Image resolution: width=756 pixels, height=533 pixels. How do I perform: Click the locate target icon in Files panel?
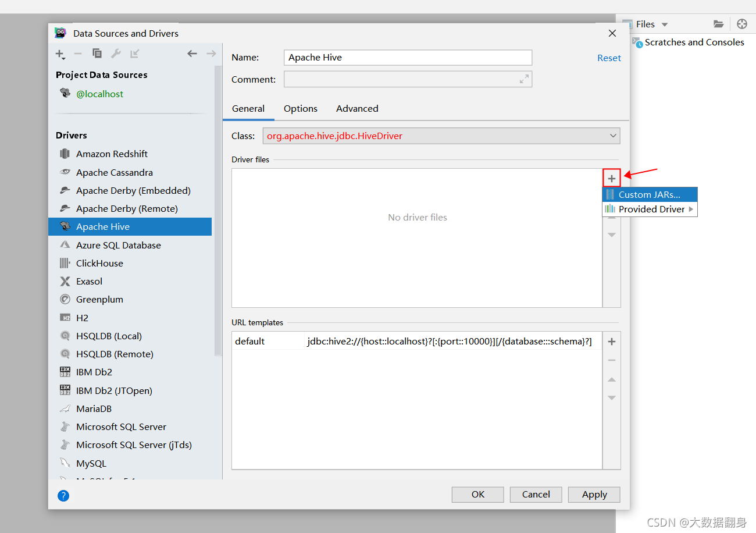click(x=741, y=24)
